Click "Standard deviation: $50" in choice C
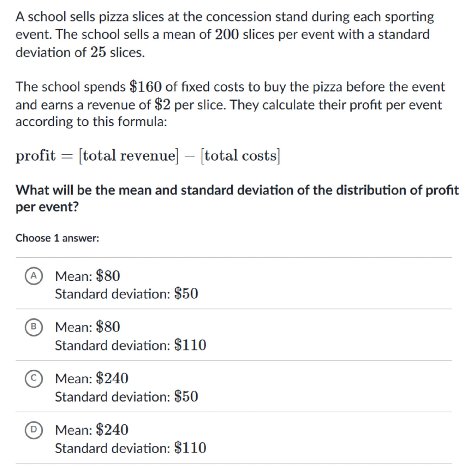 126,397
